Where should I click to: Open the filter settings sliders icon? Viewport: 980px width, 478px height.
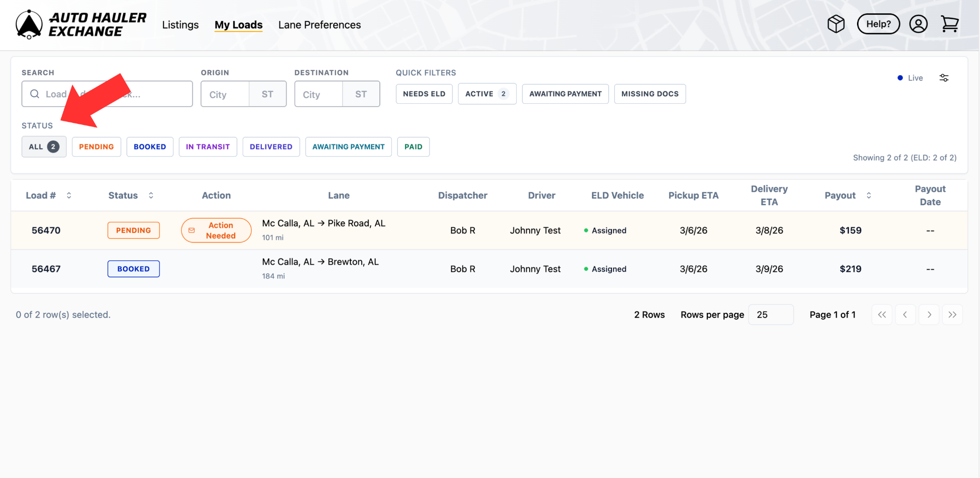coord(944,78)
